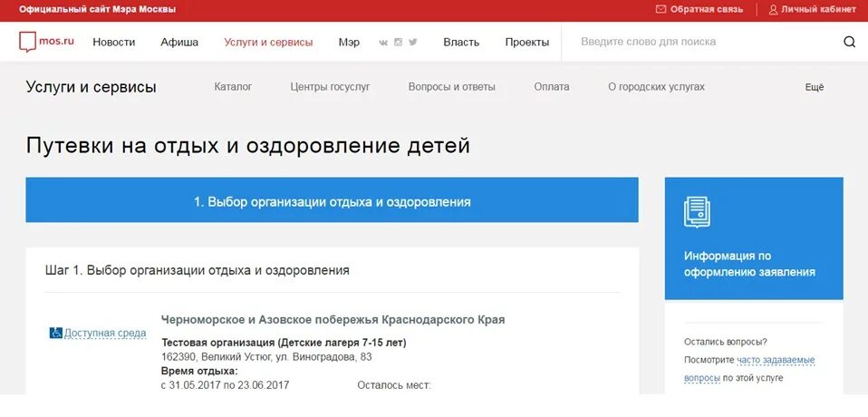
Task: Select Услуги и сервисы menu item
Action: 268,42
